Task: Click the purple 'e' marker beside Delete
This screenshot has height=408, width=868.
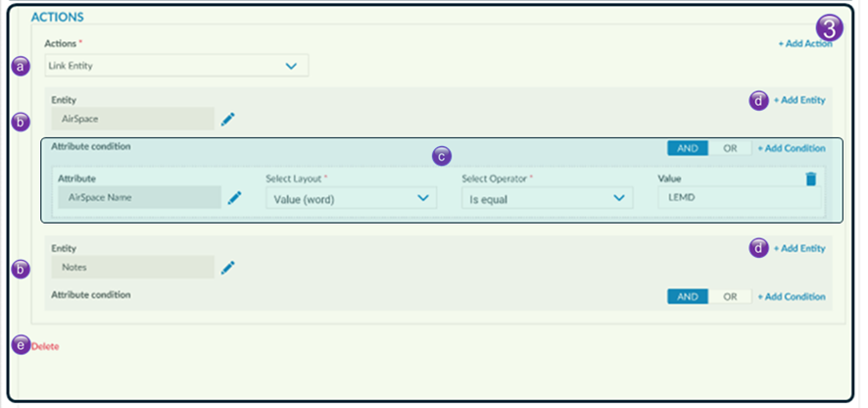Action: coord(20,344)
